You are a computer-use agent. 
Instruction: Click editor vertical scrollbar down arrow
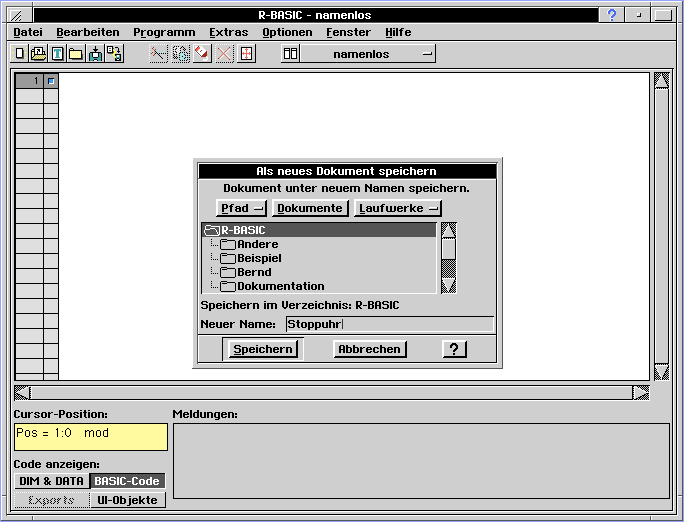click(x=661, y=372)
